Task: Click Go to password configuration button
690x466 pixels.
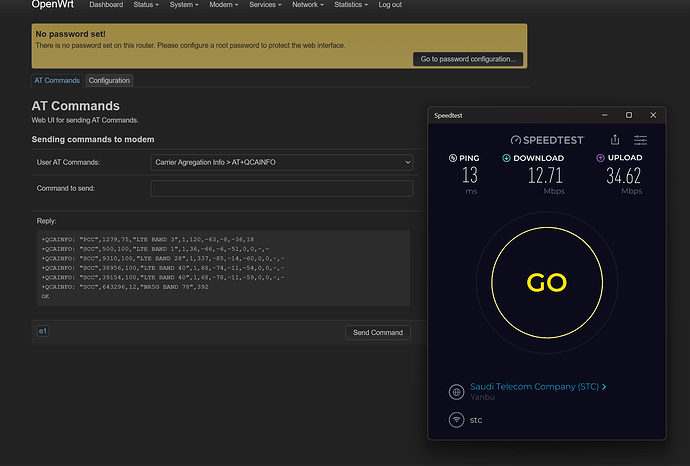Action: pyautogui.click(x=468, y=59)
